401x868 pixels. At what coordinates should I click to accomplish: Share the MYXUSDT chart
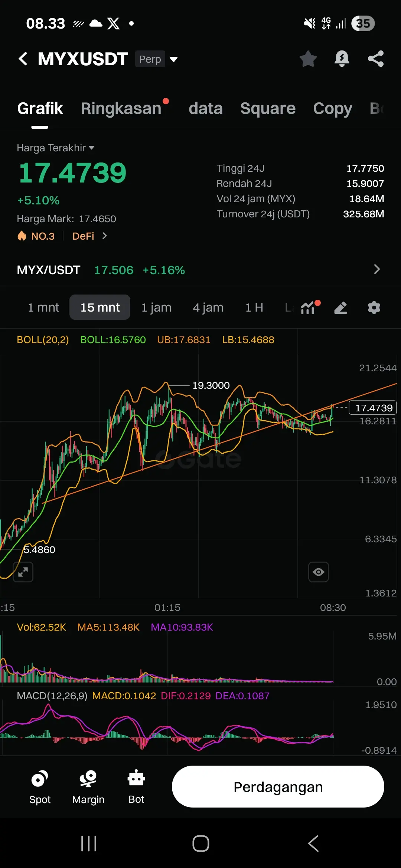coord(375,59)
